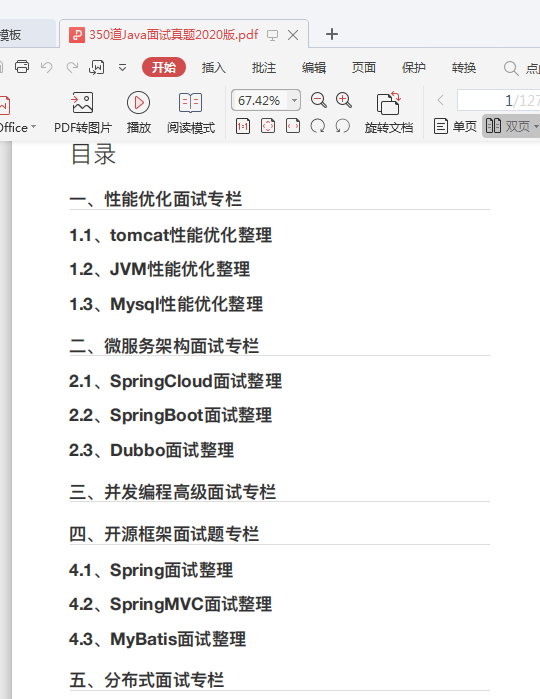Viewport: 540px width, 699px height.
Task: Click the redo arrow icon
Action: click(x=72, y=67)
